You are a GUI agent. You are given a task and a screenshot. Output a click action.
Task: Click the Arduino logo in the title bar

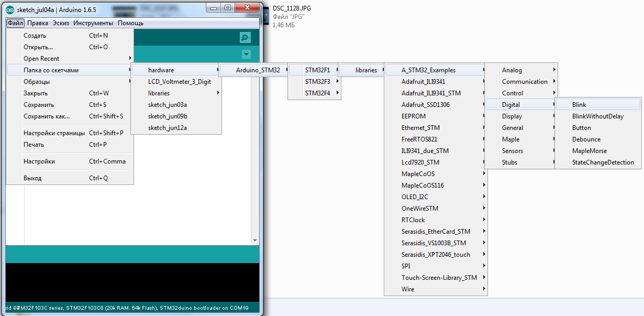[x=10, y=10]
